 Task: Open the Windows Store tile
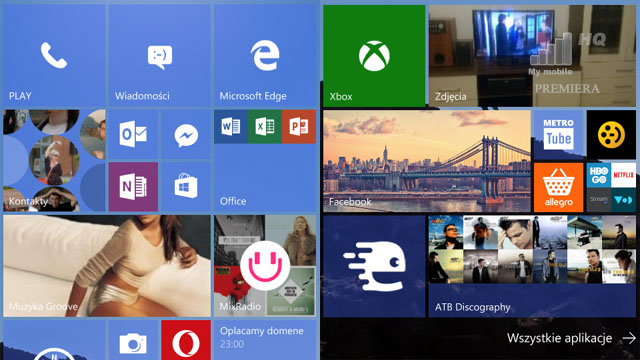click(186, 187)
